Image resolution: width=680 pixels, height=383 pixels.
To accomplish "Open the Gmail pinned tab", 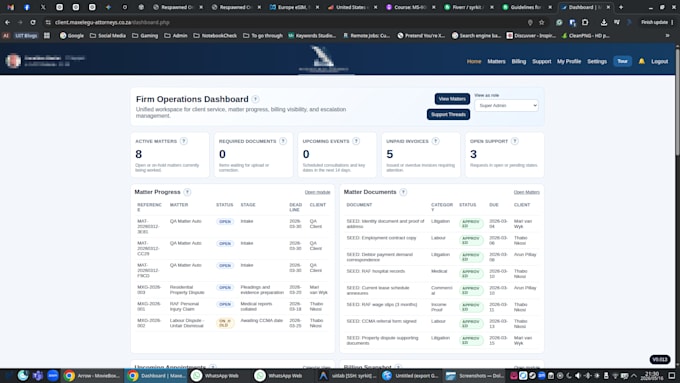I will (x=10, y=7).
